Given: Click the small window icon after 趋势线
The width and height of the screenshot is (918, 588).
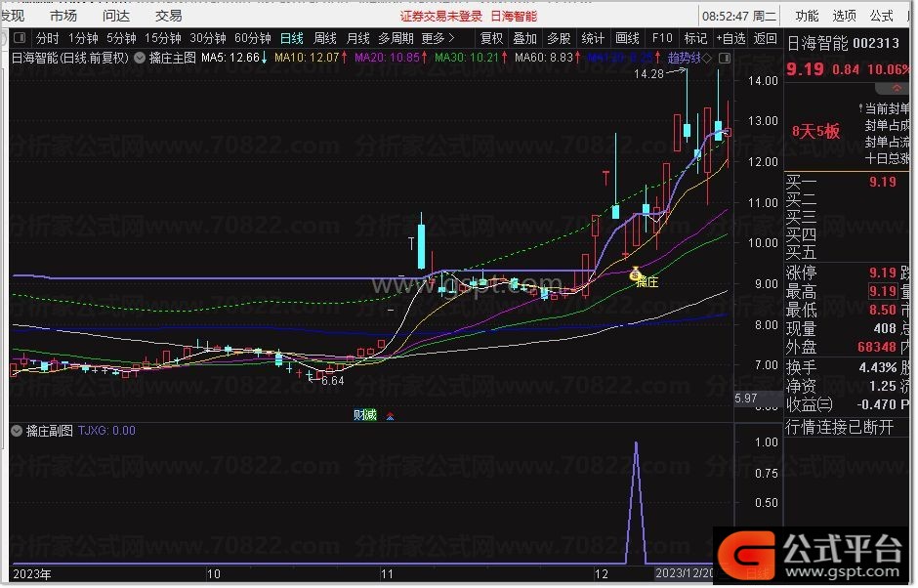Looking at the screenshot, I should point(726,58).
